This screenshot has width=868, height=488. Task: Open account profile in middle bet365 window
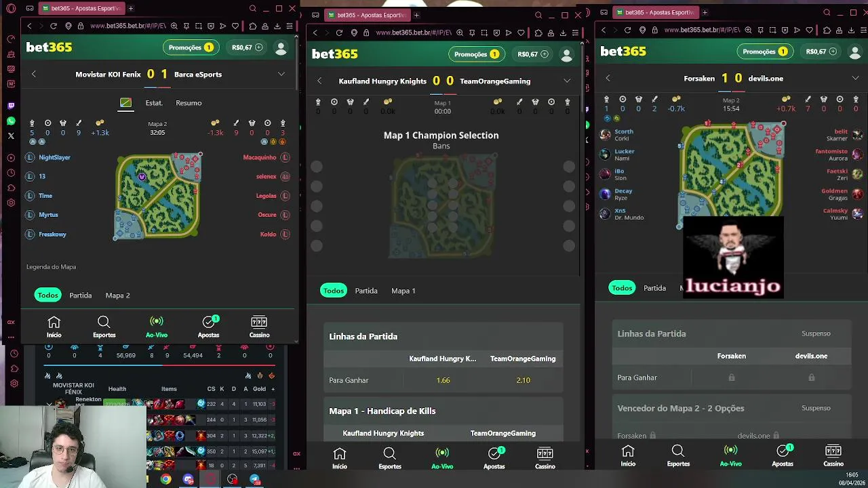[x=566, y=54]
